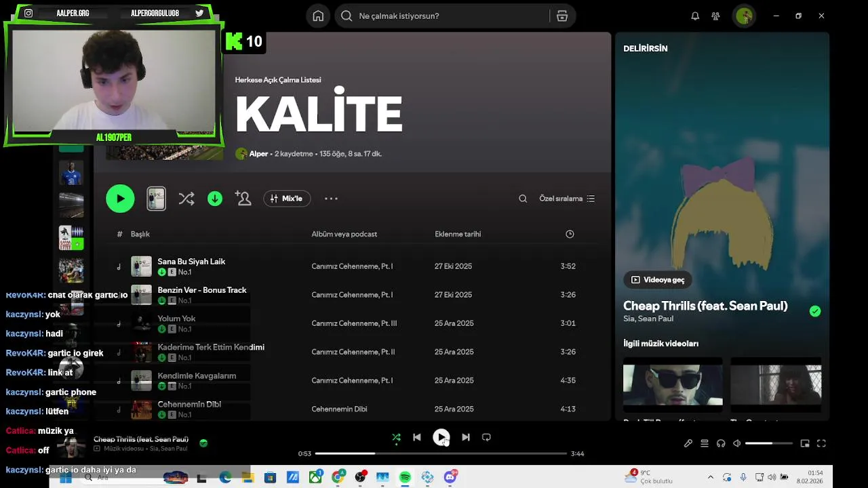Image resolution: width=868 pixels, height=488 pixels.
Task: Open the playlist owner 'Alper' profile link
Action: click(258, 154)
